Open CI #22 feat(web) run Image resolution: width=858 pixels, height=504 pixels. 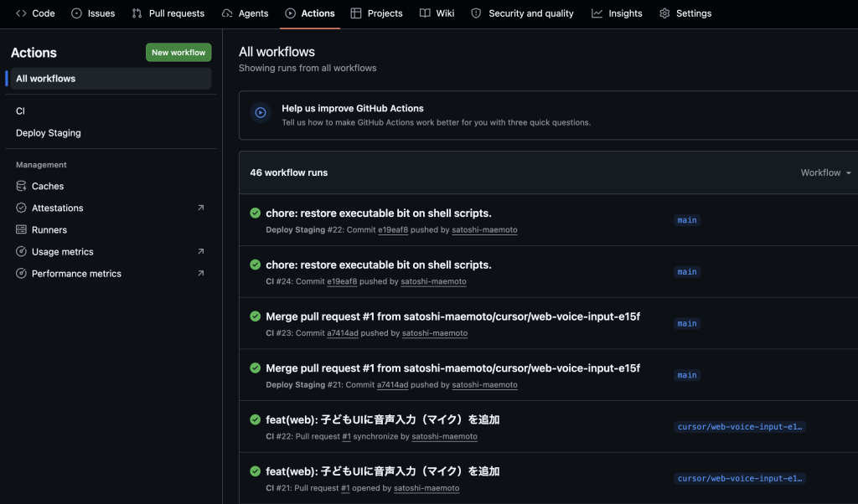(x=382, y=419)
